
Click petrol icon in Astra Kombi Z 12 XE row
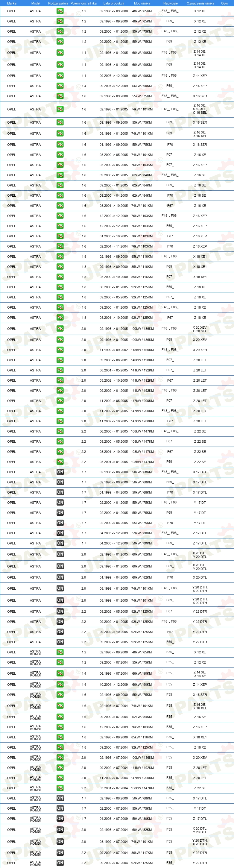[x=60, y=662]
